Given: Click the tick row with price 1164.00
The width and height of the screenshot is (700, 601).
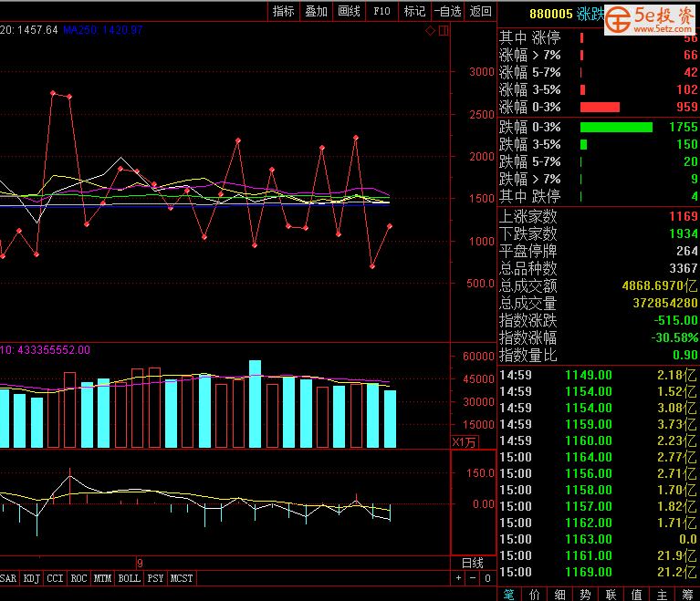Looking at the screenshot, I should (598, 457).
